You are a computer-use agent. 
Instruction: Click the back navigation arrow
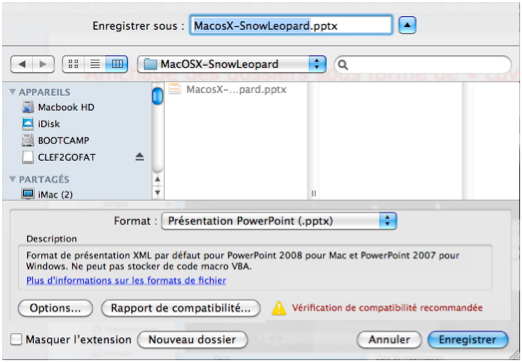[22, 64]
